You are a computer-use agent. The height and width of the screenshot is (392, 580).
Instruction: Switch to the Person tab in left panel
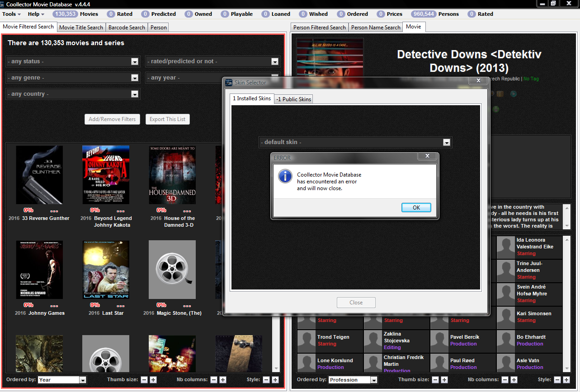[x=159, y=28]
